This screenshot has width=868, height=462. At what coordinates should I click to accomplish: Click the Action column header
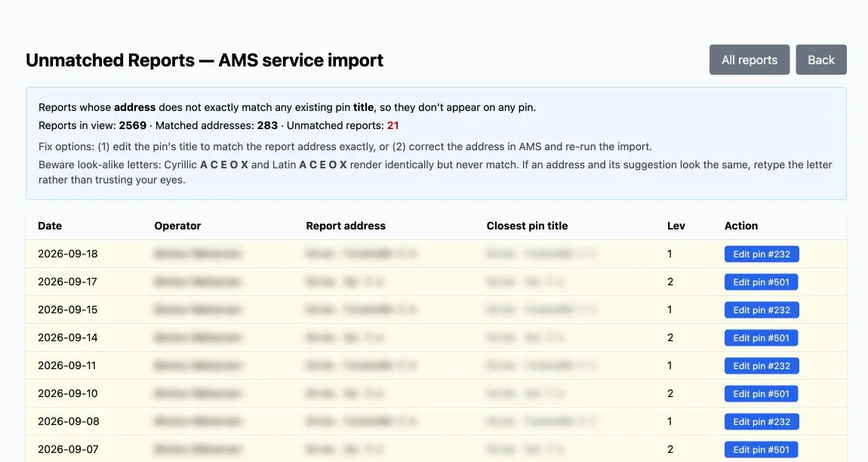click(741, 226)
